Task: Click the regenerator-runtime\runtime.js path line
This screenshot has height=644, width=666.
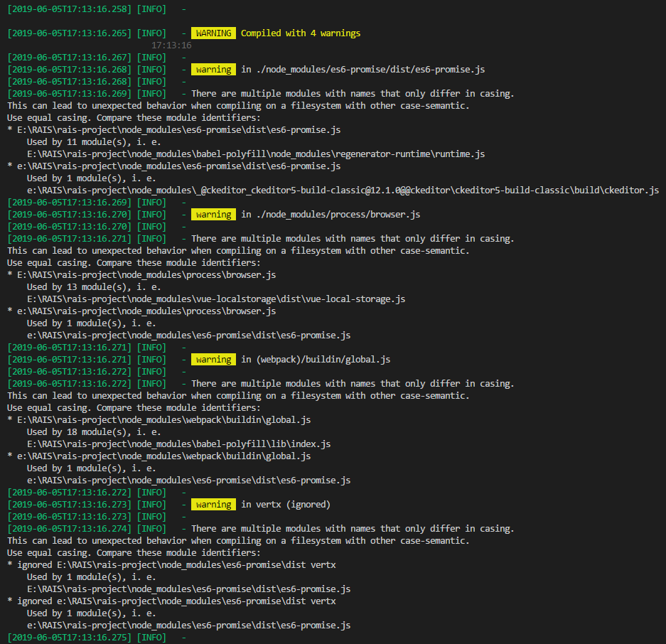Action: coord(256,154)
